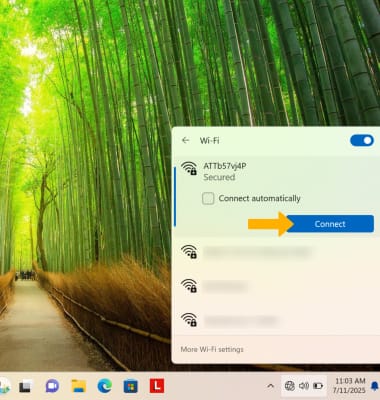Open the network globe tray icon

point(290,386)
